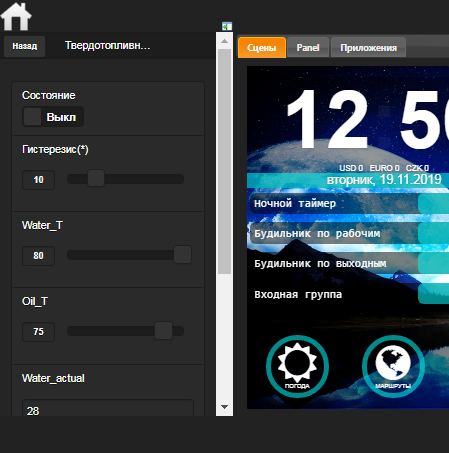Image resolution: width=449 pixels, height=453 pixels.
Task: Click the Water_actual field showing 28
Action: coord(108,409)
